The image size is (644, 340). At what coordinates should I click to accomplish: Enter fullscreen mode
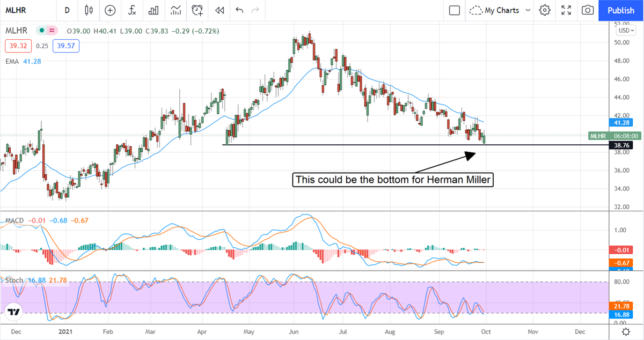pos(566,10)
